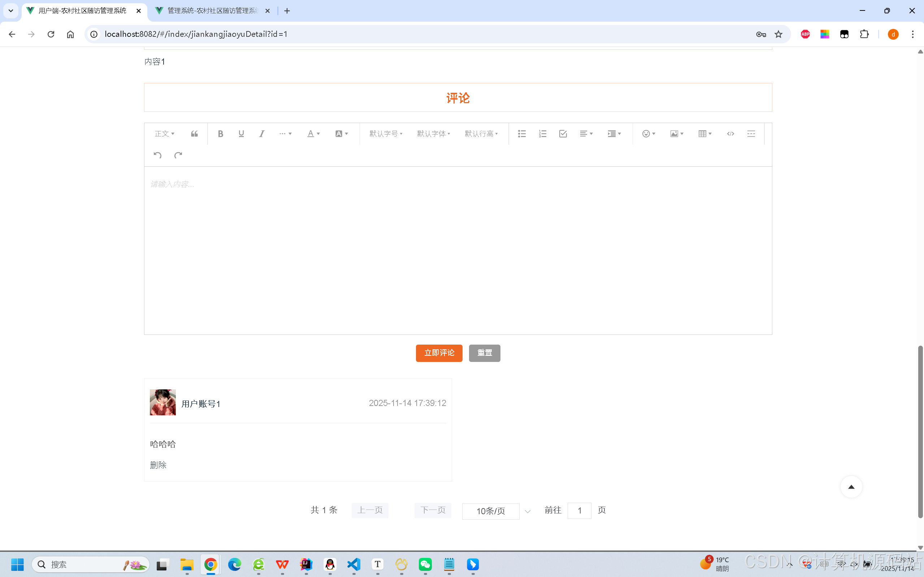
Task: Delete the 哈哈哈 comment
Action: click(x=158, y=465)
